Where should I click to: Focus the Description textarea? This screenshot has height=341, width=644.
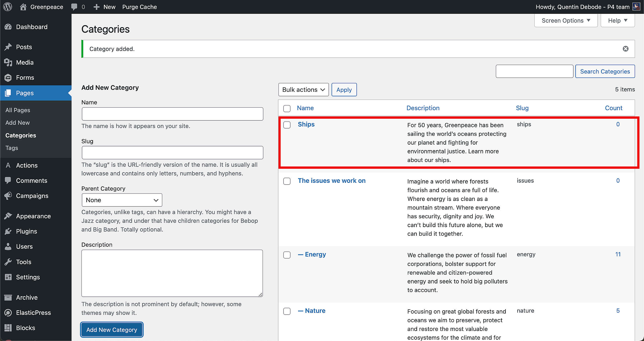tap(172, 273)
